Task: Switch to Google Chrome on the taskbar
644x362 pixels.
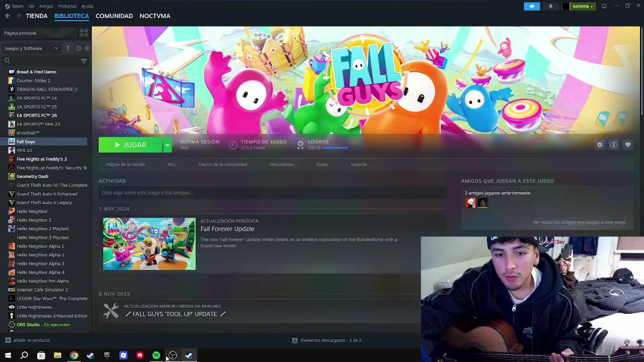Action: click(74, 355)
